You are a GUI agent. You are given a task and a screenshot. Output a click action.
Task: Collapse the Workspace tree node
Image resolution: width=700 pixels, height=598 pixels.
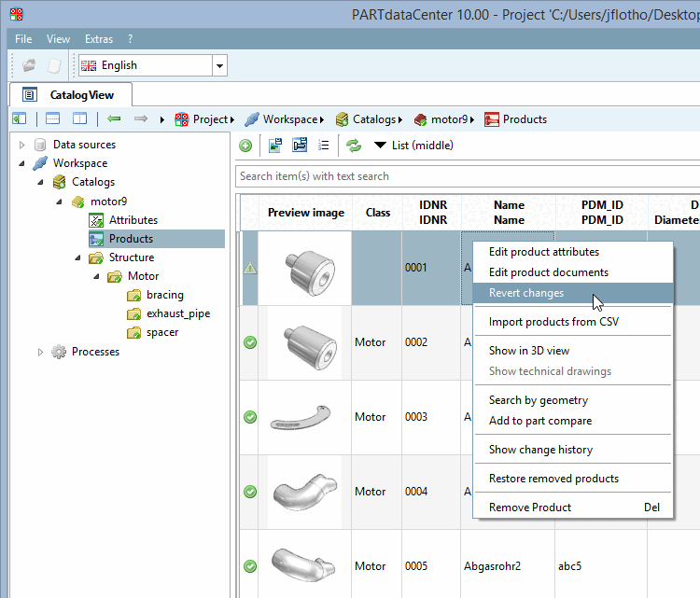click(x=21, y=164)
